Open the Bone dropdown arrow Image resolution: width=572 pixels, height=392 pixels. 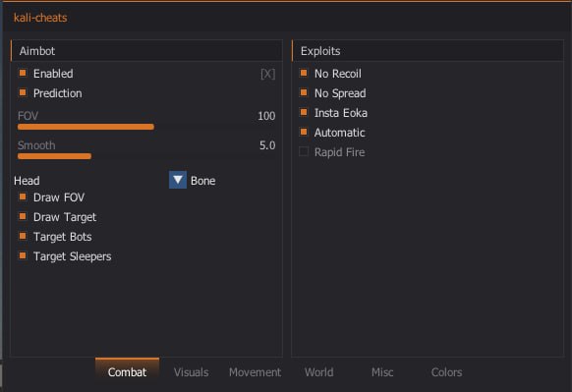pyautogui.click(x=178, y=180)
